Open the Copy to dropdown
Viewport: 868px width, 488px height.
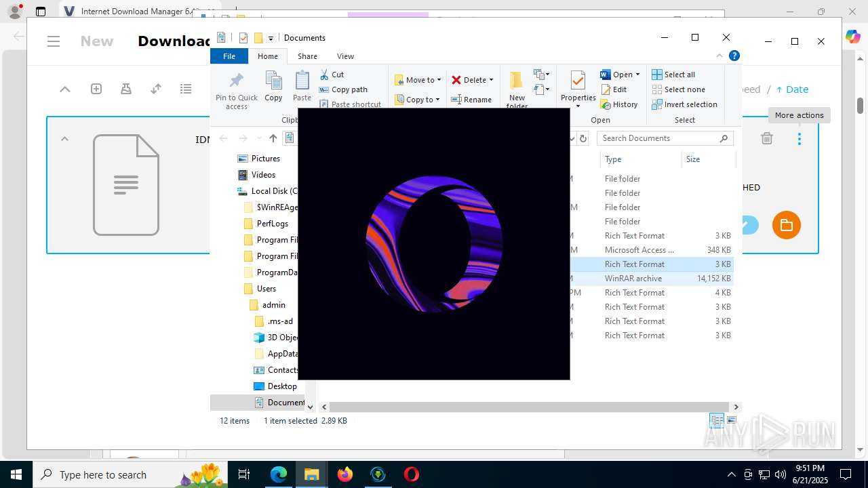(x=418, y=100)
